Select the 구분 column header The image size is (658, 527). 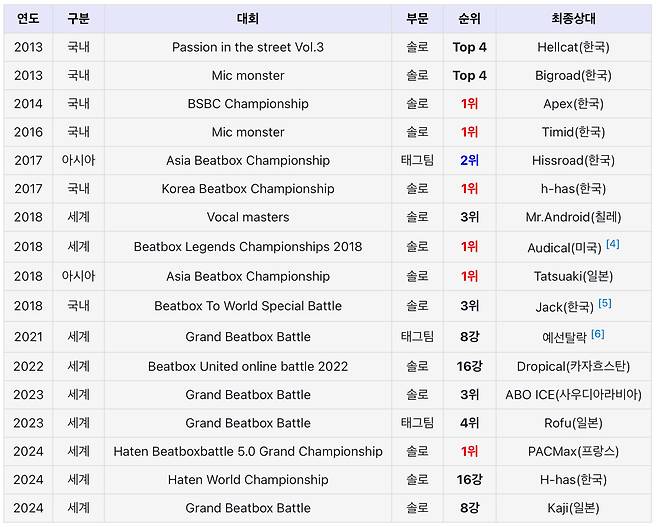tap(78, 18)
